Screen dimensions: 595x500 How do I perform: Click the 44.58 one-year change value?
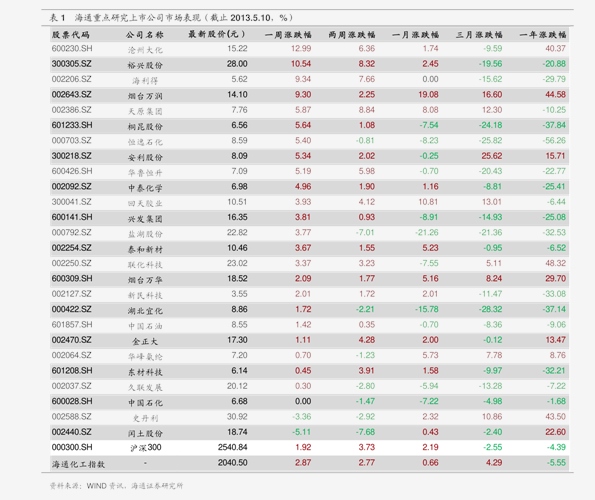coord(556,94)
